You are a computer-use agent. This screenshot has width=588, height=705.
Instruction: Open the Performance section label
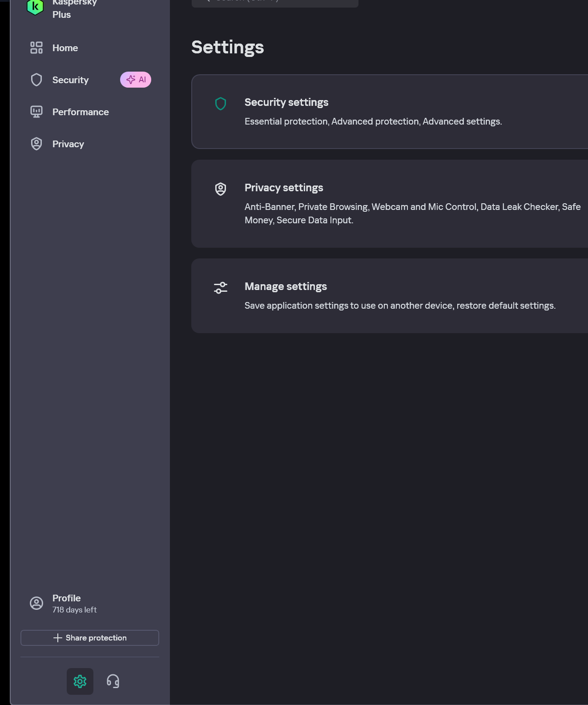pos(81,112)
